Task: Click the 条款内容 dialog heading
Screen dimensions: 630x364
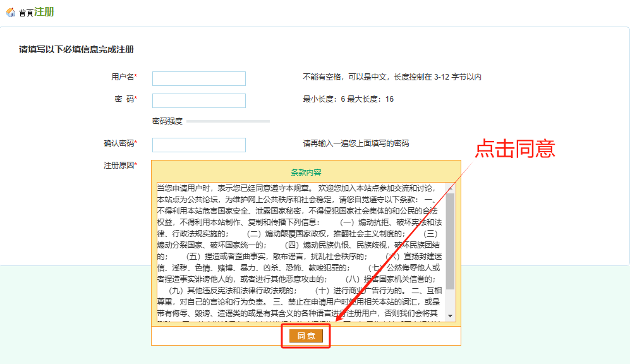Action: tap(306, 172)
